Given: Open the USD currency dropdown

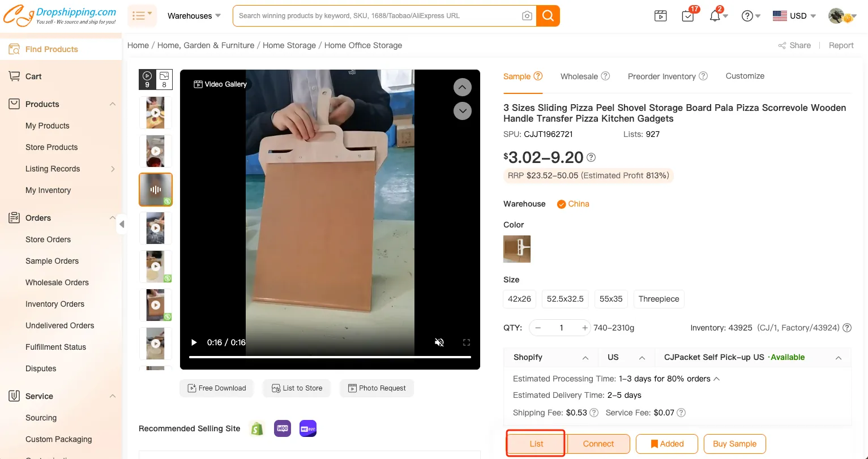Looking at the screenshot, I should click(x=794, y=16).
